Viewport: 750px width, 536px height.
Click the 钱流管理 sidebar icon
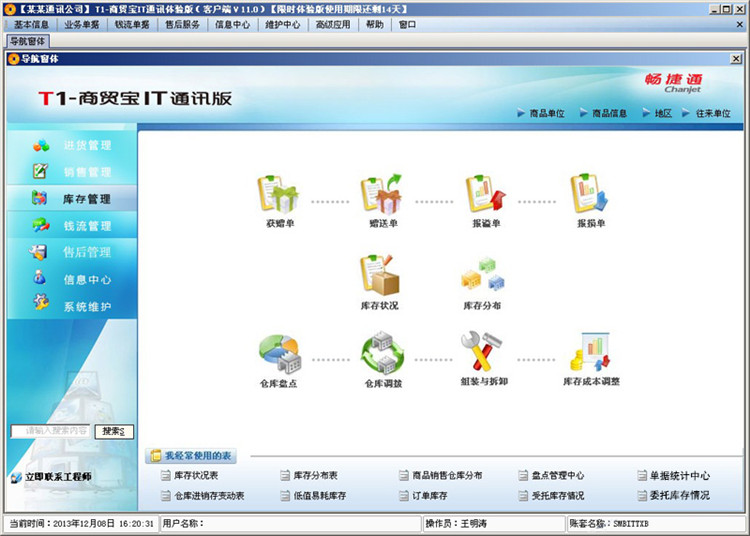(41, 225)
